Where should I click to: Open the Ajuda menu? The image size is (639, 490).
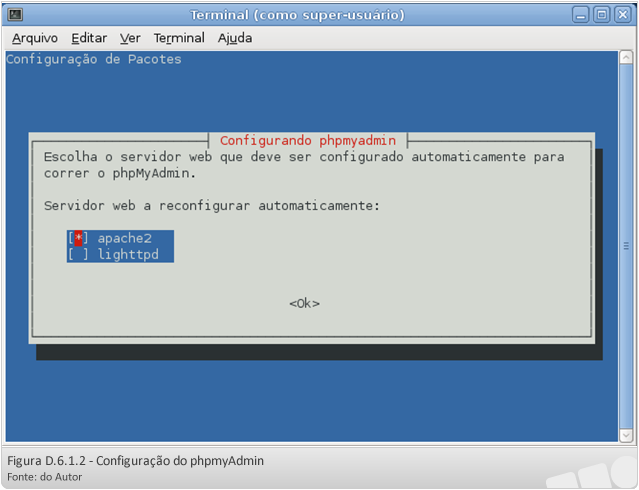(x=235, y=38)
